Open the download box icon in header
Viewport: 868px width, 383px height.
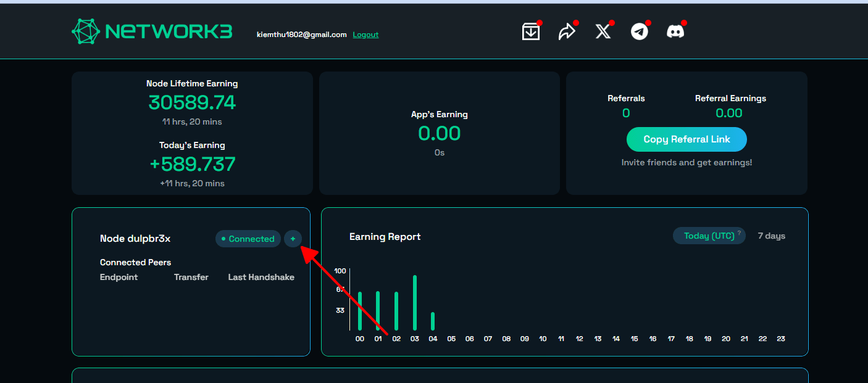531,31
